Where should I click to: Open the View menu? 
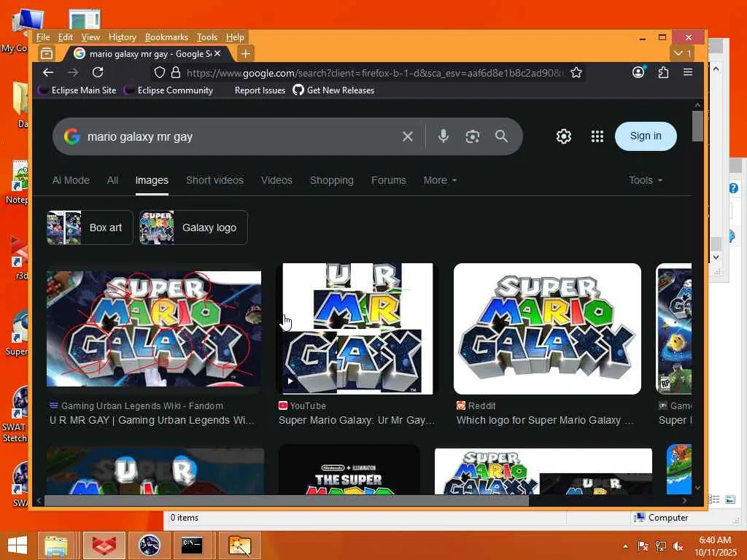tap(90, 37)
